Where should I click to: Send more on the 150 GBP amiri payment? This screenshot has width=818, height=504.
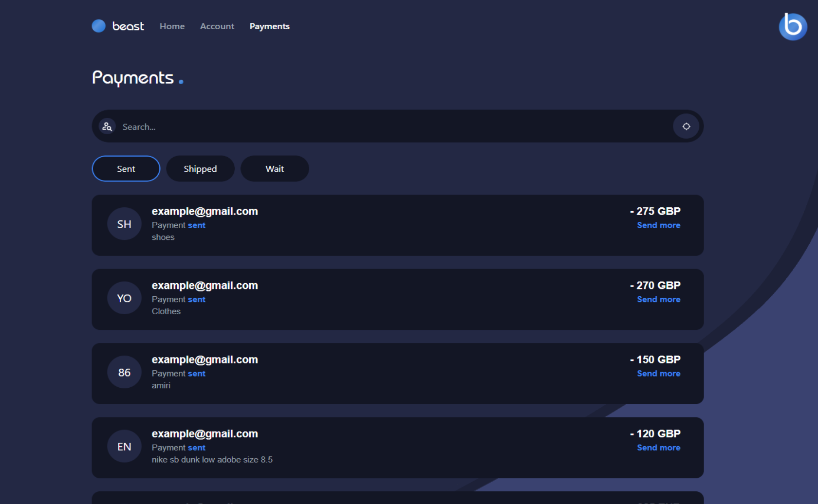pos(658,374)
